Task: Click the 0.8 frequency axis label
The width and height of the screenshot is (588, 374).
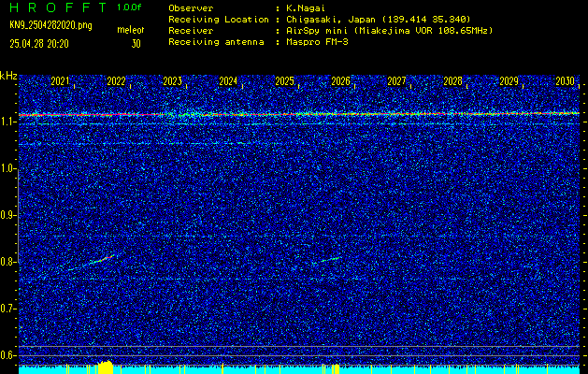Action: 7,262
